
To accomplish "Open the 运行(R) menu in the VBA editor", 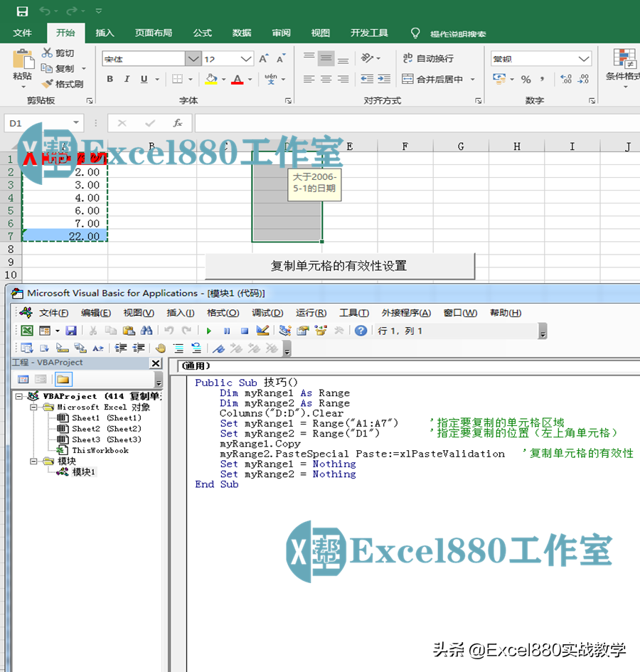I will click(311, 313).
